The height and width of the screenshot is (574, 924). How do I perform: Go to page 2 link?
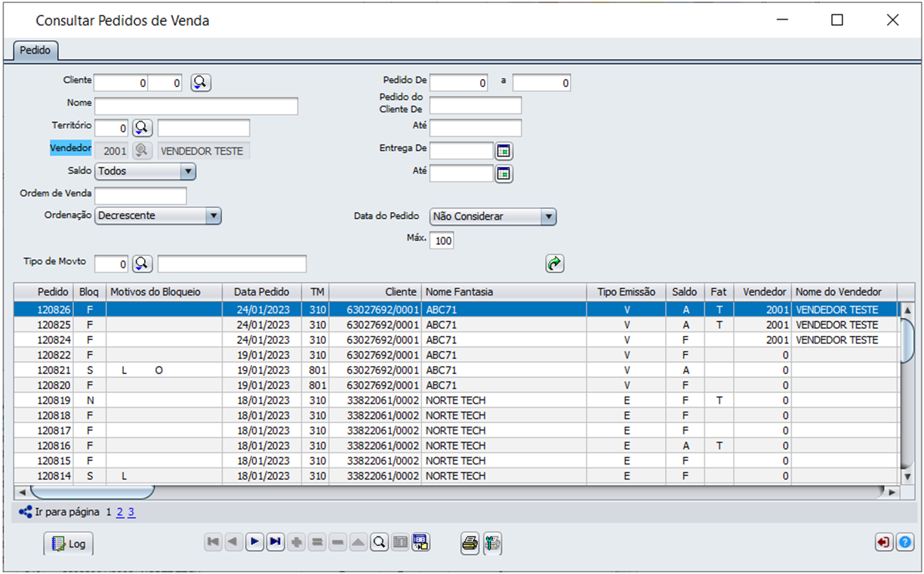point(120,512)
